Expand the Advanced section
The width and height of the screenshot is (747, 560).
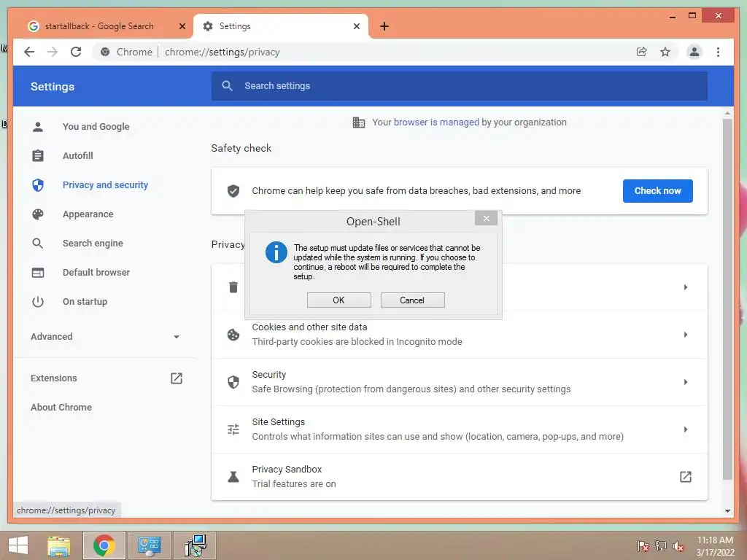pyautogui.click(x=105, y=337)
